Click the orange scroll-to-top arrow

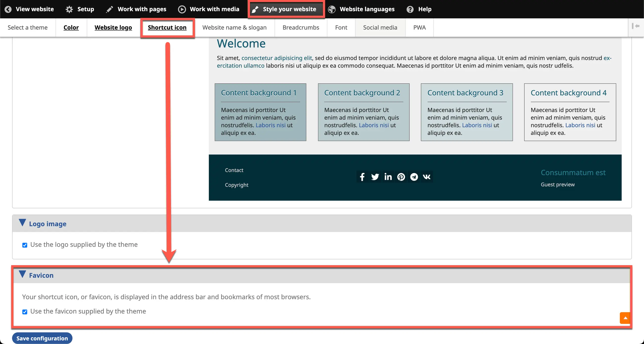(x=625, y=318)
